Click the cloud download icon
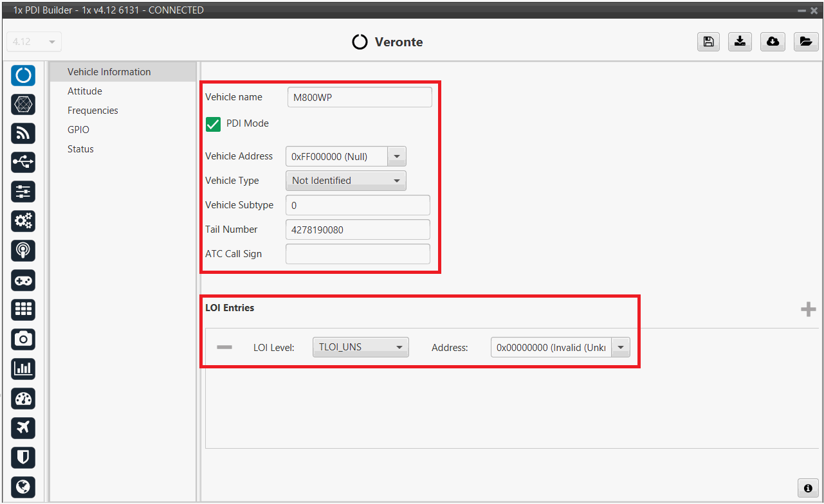Image resolution: width=824 pixels, height=504 pixels. (773, 42)
